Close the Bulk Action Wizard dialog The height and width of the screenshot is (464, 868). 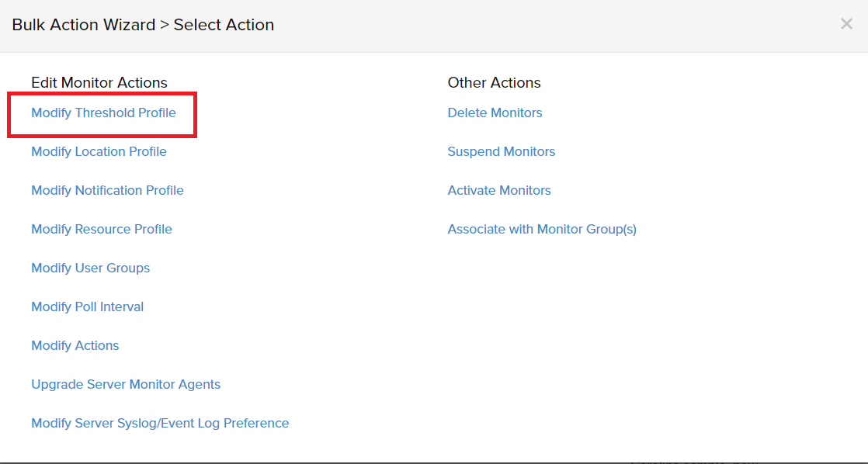[x=846, y=24]
